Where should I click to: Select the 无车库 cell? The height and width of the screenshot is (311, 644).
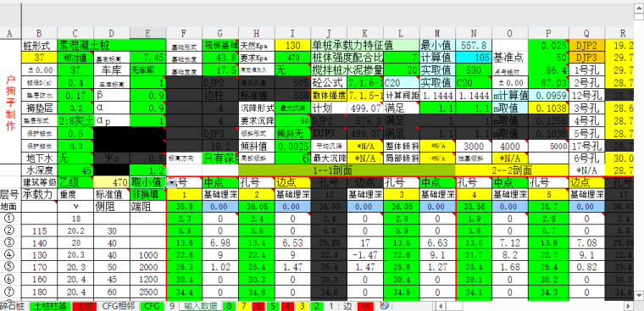(x=147, y=69)
